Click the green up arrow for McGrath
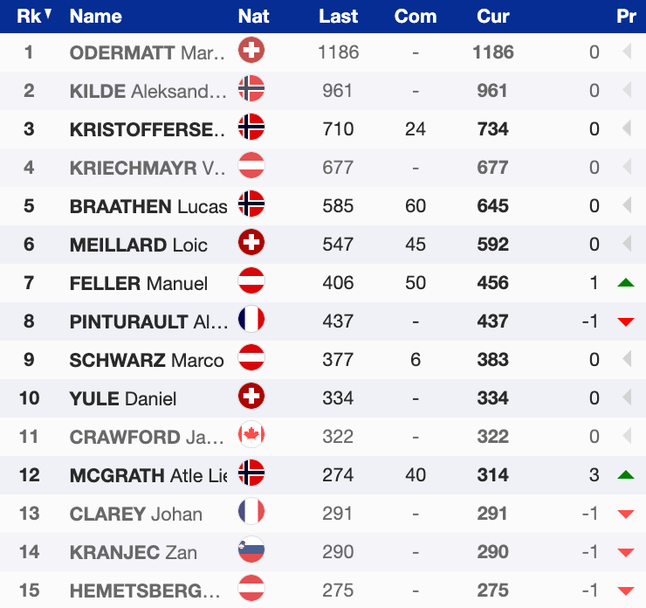646x608 pixels. click(626, 475)
